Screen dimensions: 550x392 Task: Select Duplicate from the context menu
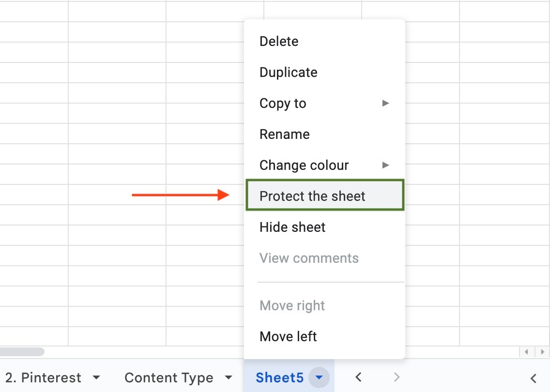[289, 73]
